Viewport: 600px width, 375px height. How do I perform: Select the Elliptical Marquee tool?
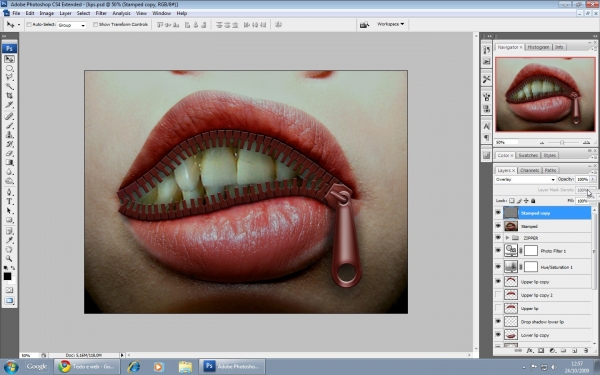[9, 68]
